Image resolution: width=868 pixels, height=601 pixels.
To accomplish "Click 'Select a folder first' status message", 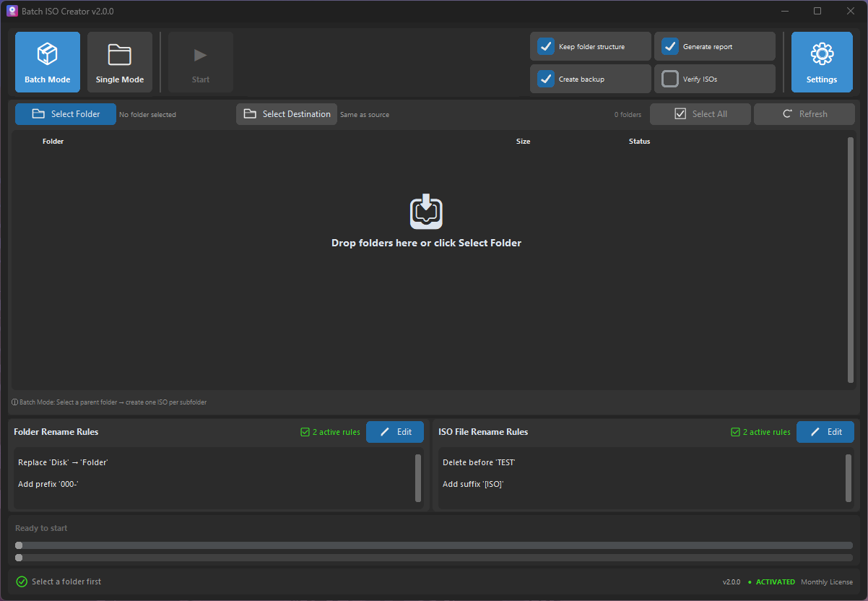I will click(66, 581).
